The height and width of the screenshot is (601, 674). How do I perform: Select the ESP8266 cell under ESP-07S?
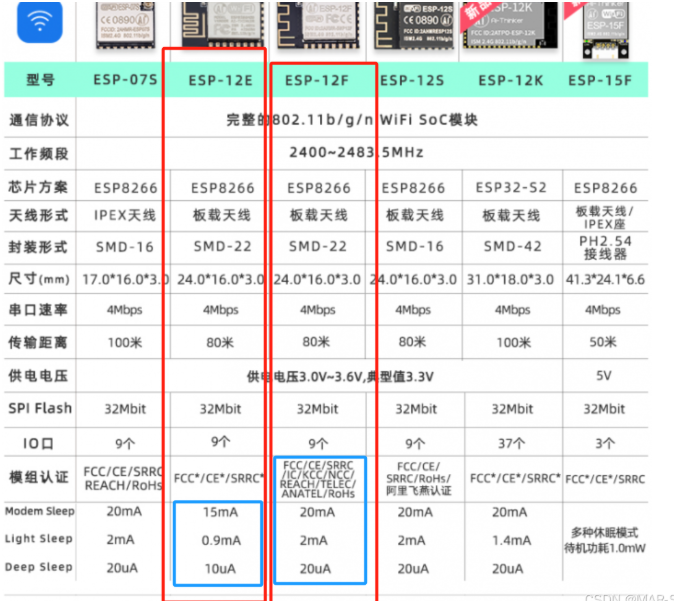tap(126, 188)
